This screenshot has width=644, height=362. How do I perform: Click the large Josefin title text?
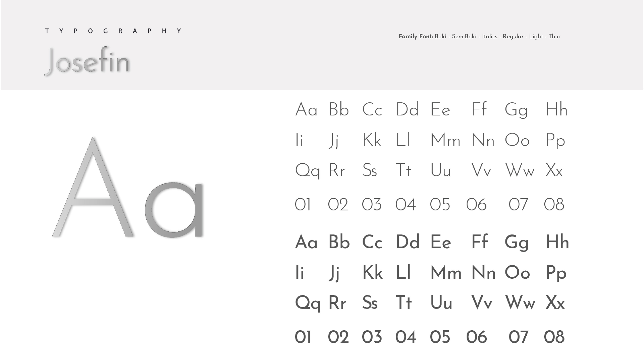click(x=87, y=62)
